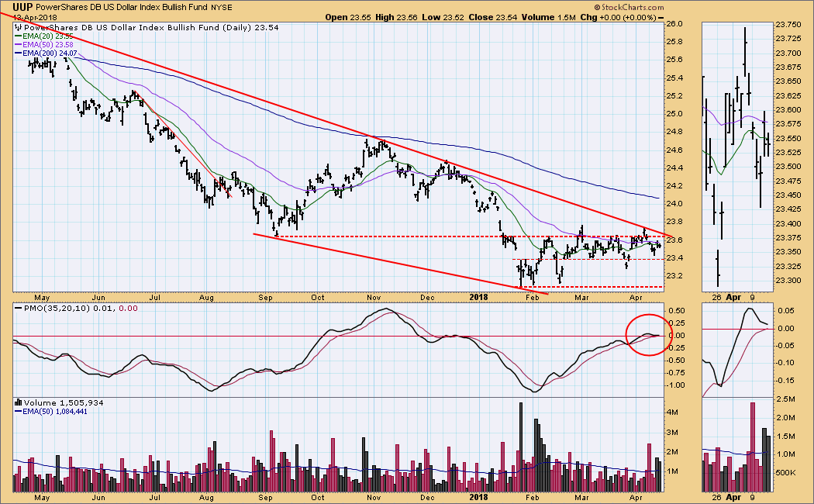Click the 0.50 PMO axis label
The width and height of the screenshot is (814, 504).
point(676,310)
